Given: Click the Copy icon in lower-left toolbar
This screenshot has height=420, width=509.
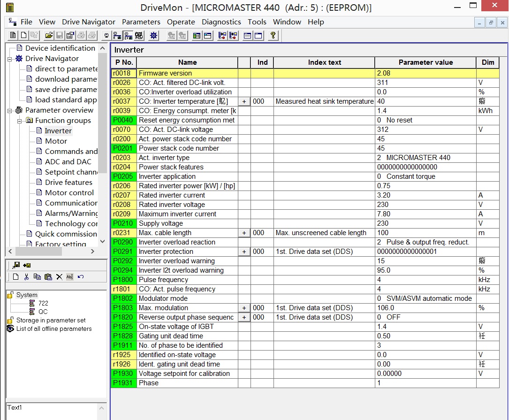Looking at the screenshot, I should 38,277.
